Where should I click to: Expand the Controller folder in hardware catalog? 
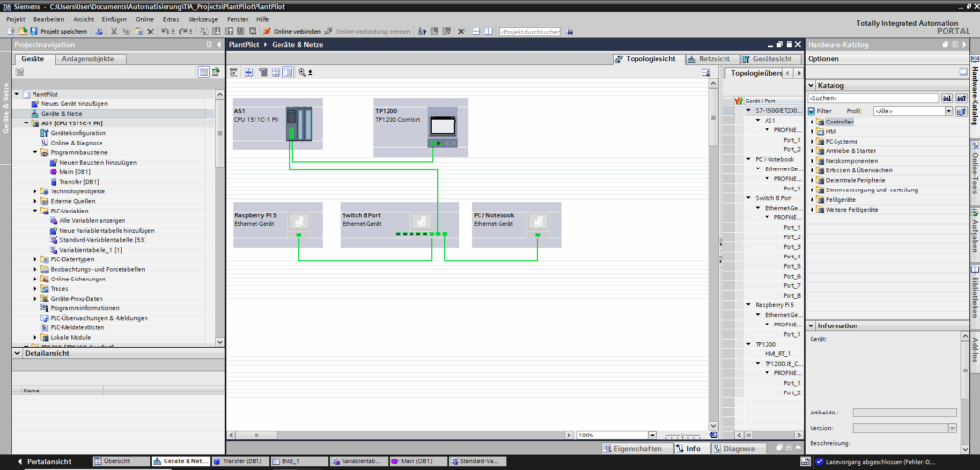813,122
